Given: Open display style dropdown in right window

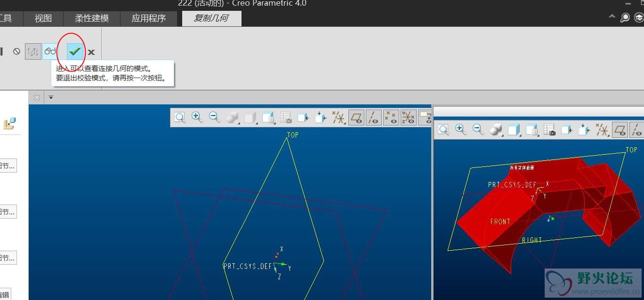Looking at the screenshot, I should (x=496, y=130).
